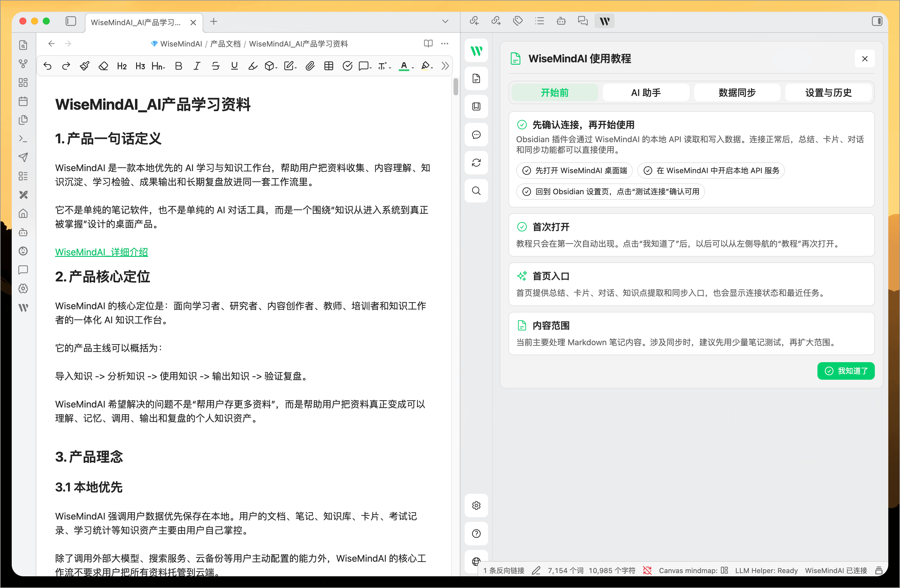
Task: Click 产品文档 in the breadcrumb path
Action: click(x=225, y=44)
